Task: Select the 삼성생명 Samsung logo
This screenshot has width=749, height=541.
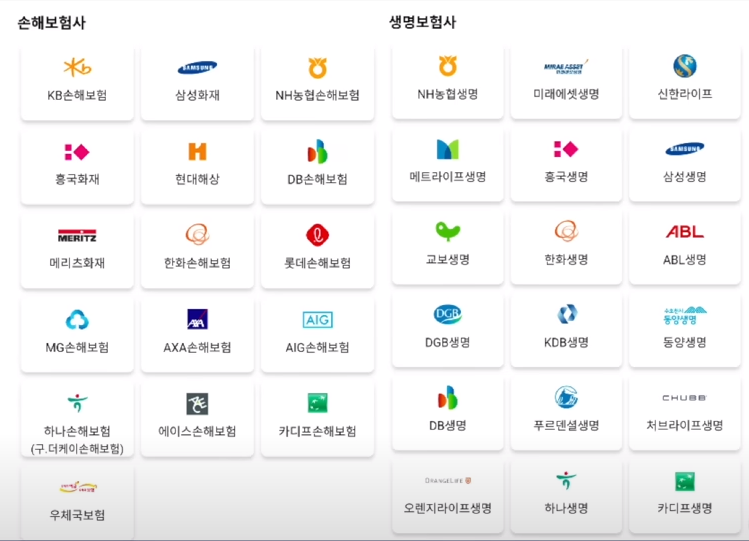Action: [x=685, y=149]
